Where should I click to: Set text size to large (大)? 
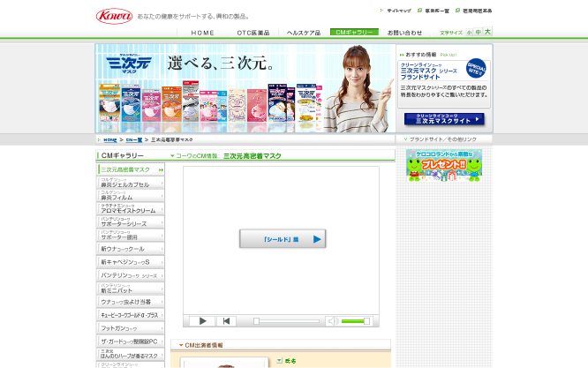tap(487, 32)
